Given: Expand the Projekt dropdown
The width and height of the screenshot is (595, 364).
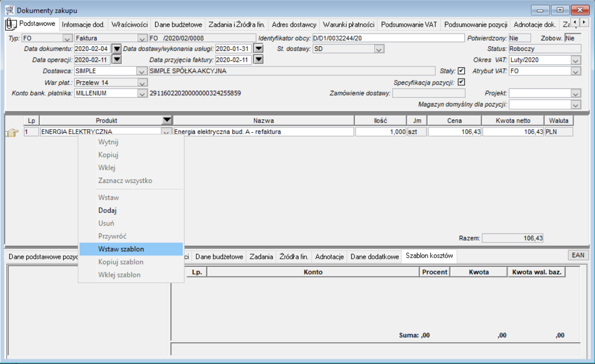Looking at the screenshot, I should [576, 93].
